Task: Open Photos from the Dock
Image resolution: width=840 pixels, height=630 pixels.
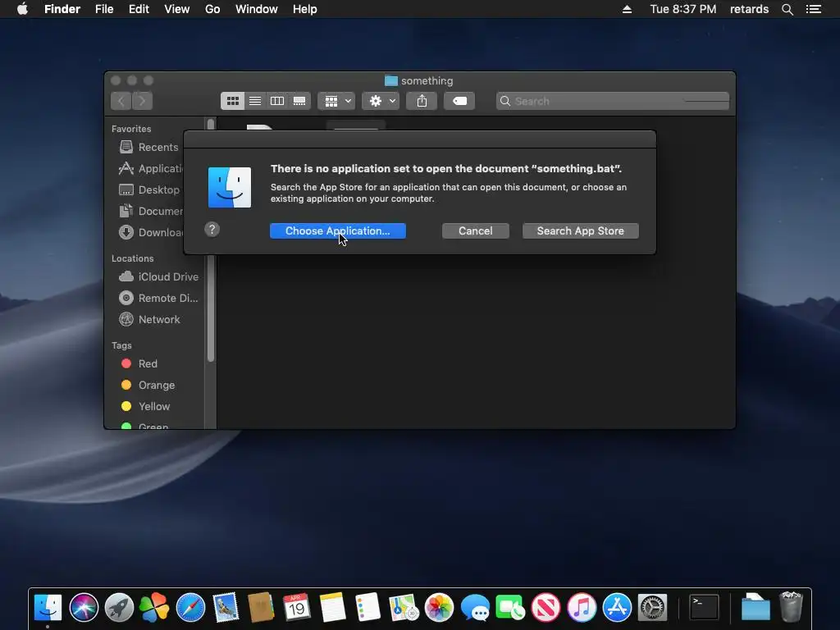Action: click(x=439, y=608)
